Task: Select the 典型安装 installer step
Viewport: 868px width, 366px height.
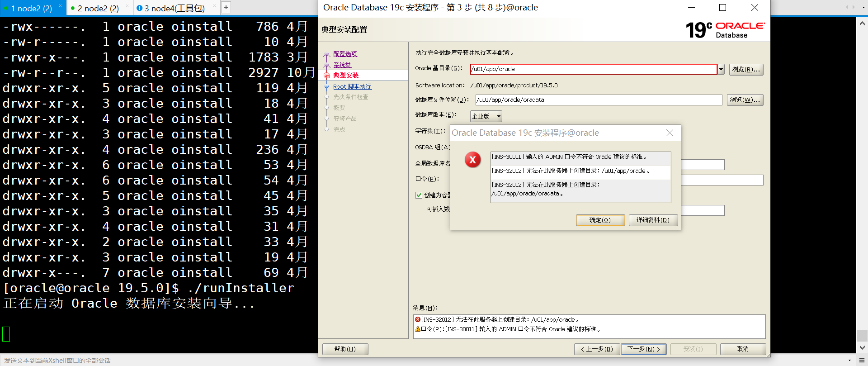Action: click(346, 75)
